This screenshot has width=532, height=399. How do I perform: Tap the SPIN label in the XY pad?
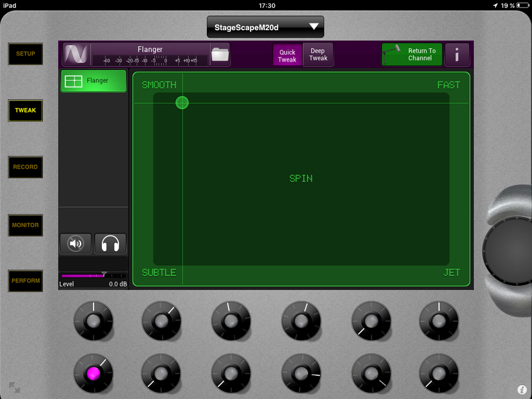pos(301,178)
